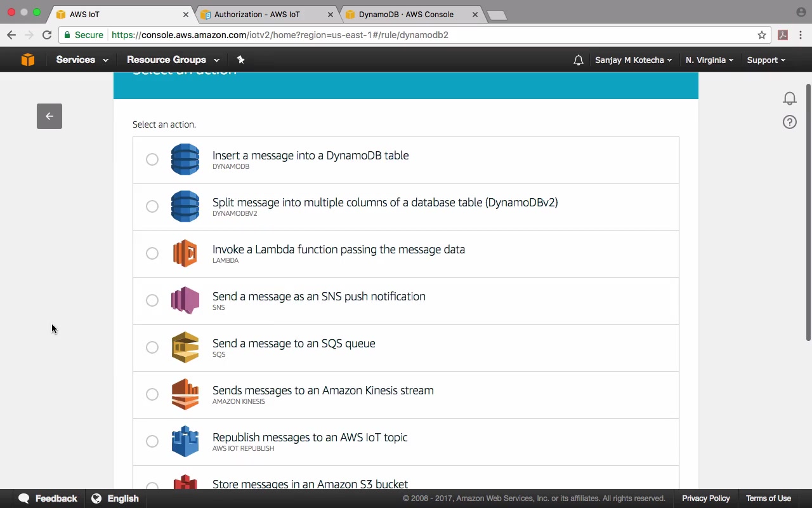The image size is (812, 508).
Task: Click the SNS push notification icon
Action: point(185,300)
